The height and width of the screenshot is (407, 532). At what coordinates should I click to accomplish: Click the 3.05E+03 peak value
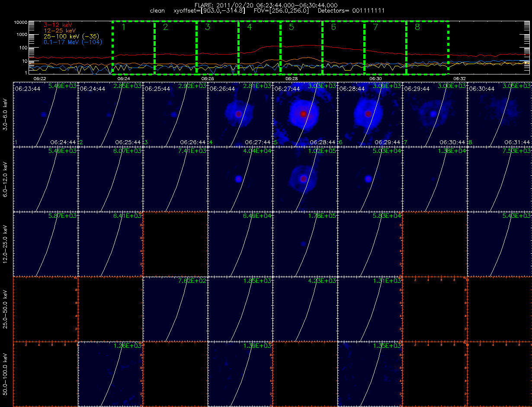point(517,86)
